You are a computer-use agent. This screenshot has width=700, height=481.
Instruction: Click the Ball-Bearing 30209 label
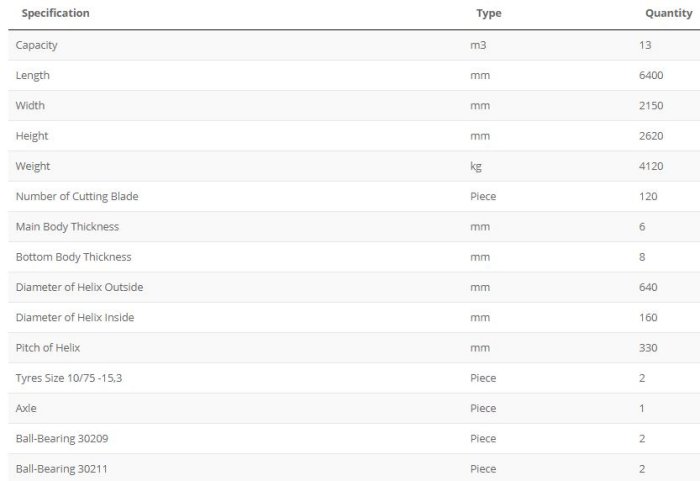coord(54,438)
